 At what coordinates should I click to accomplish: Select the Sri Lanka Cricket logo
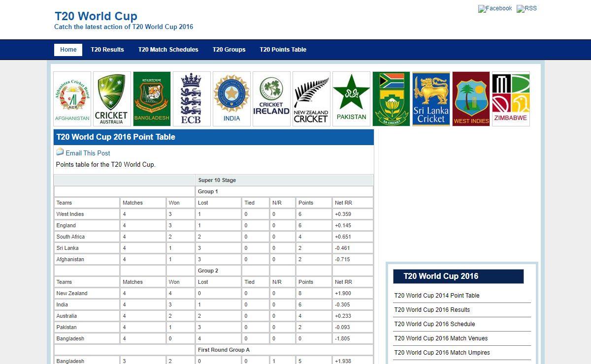point(431,99)
